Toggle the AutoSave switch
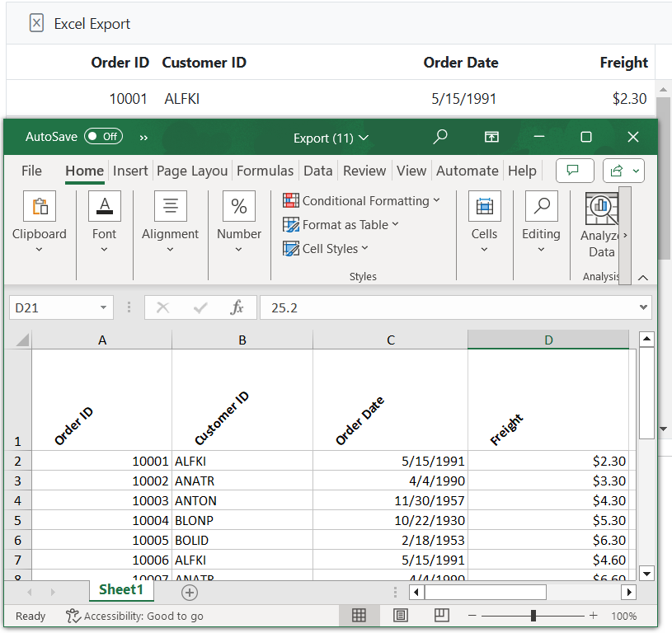The image size is (672, 633). (103, 137)
